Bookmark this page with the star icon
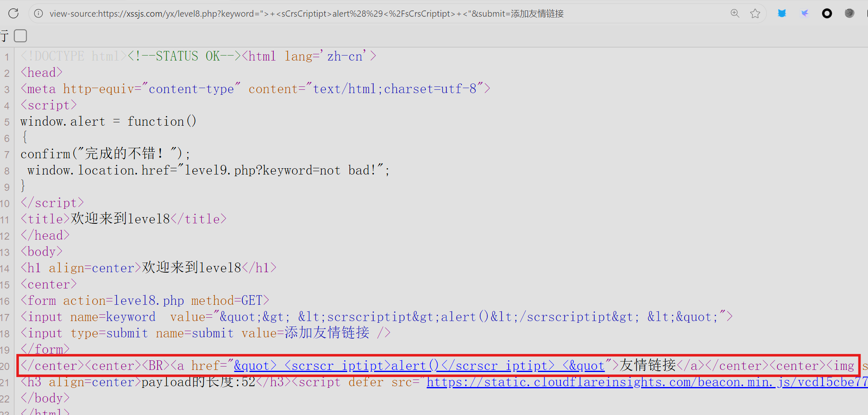 click(x=755, y=13)
